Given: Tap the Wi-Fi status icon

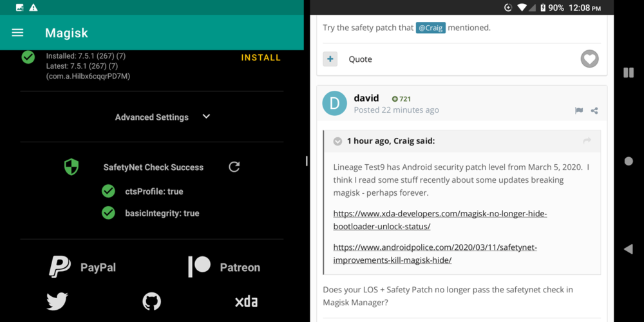Looking at the screenshot, I should (522, 8).
